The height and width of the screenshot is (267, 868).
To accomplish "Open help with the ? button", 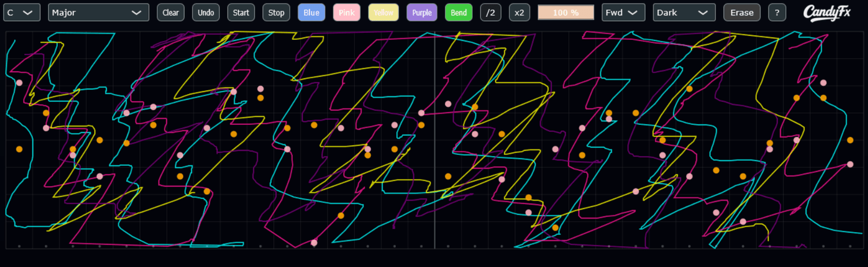I will pos(777,12).
